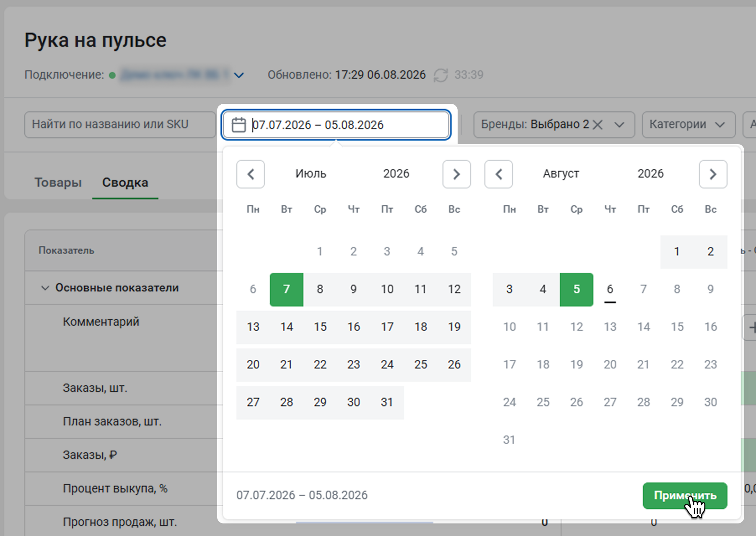Screen dimensions: 756x536
Task: Select August 4 in the calendar
Action: coord(543,289)
